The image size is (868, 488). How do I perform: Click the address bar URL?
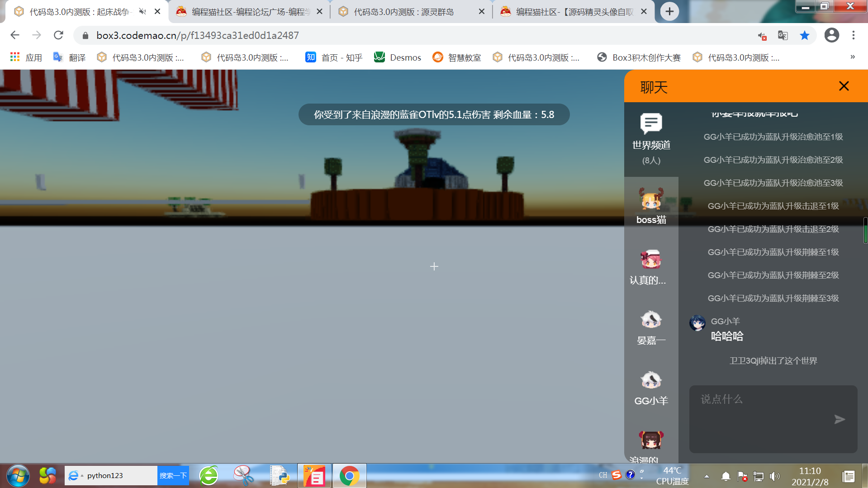pos(197,35)
